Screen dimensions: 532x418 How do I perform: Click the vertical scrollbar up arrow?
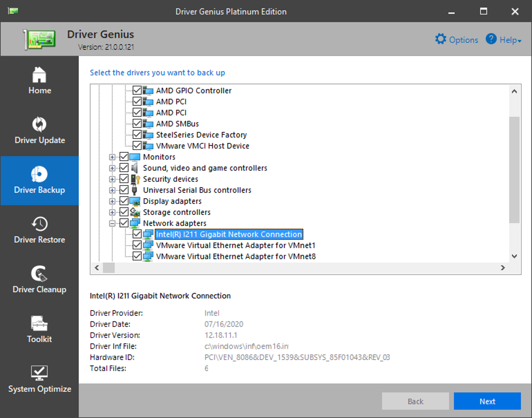pyautogui.click(x=514, y=91)
